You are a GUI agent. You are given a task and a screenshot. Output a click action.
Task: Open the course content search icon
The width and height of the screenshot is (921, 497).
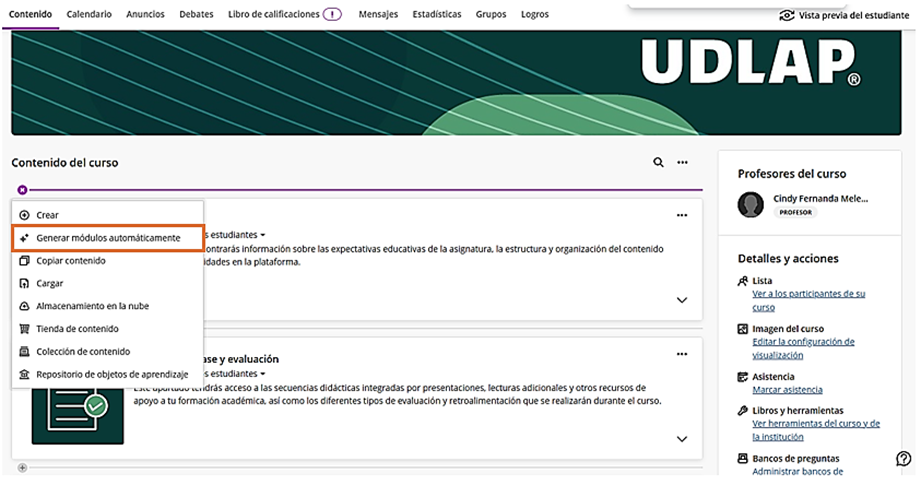(x=658, y=162)
